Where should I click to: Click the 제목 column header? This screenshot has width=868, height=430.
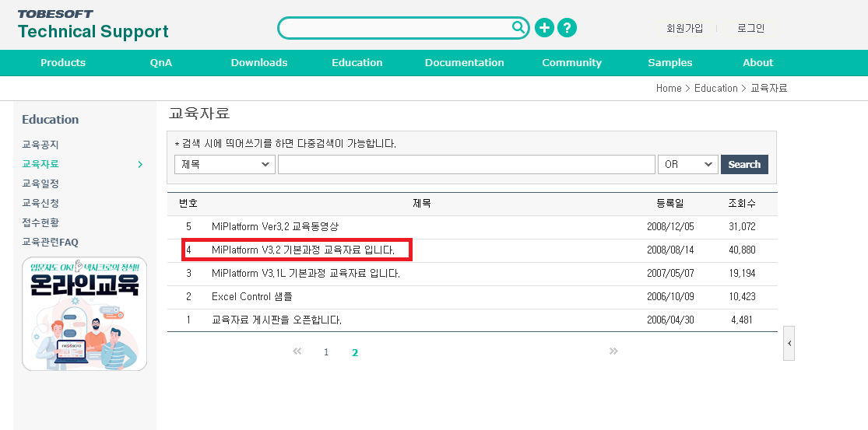422,204
